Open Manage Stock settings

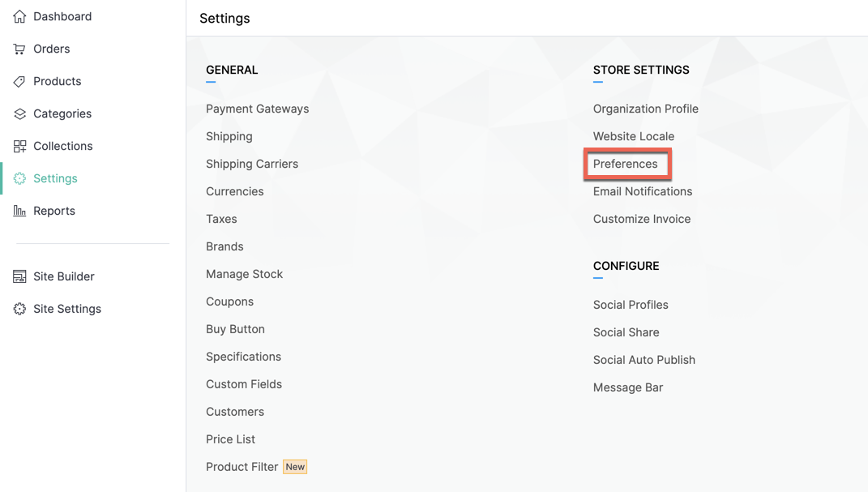tap(244, 274)
